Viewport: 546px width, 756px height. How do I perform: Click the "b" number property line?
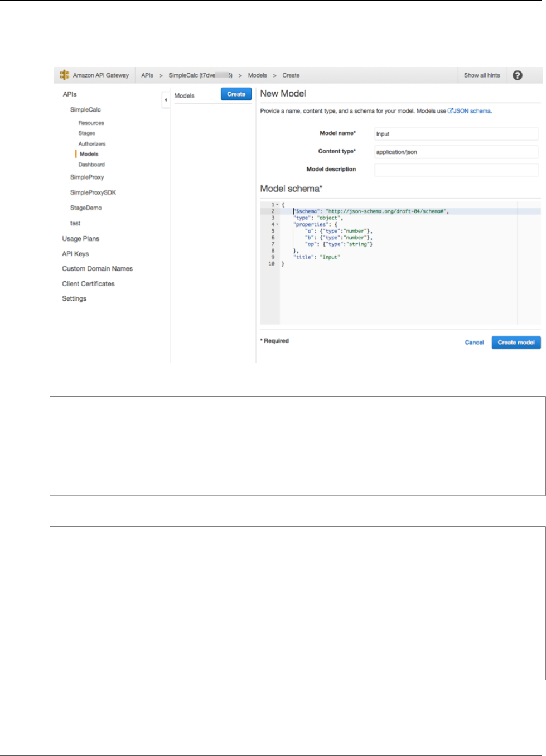click(x=339, y=238)
